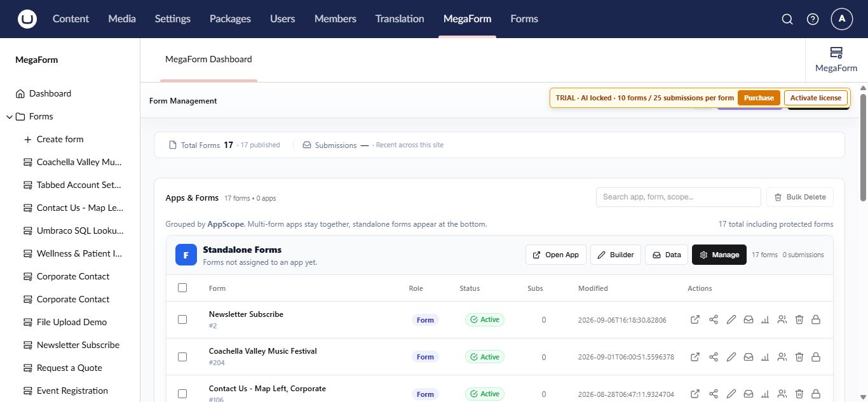The image size is (868, 402).
Task: Open the Members section
Action: 336,19
